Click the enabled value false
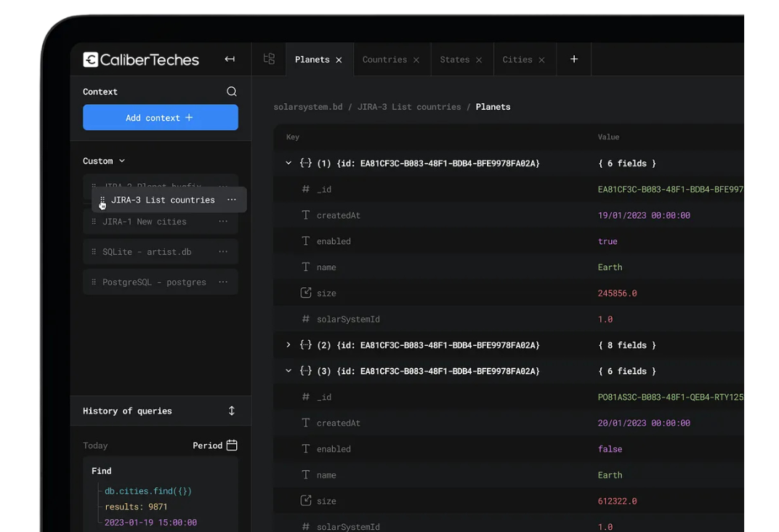This screenshot has width=779, height=532. pyautogui.click(x=610, y=449)
